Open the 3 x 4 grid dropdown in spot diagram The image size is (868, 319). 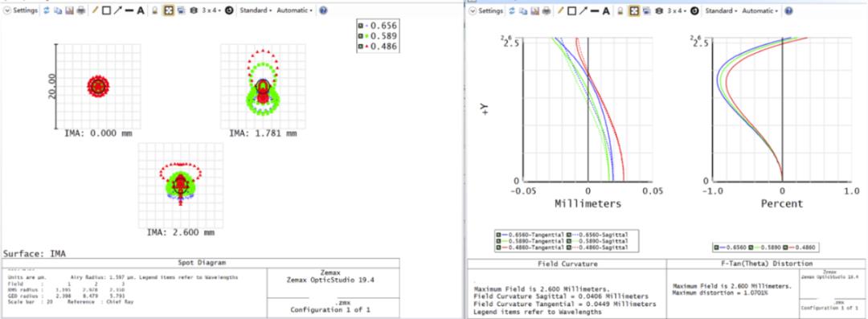point(211,10)
